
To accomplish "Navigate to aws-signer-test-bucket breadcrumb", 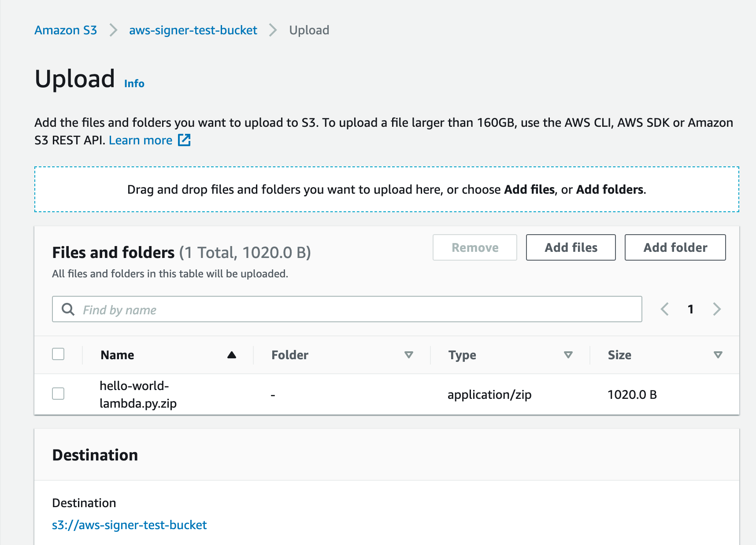I will click(193, 30).
